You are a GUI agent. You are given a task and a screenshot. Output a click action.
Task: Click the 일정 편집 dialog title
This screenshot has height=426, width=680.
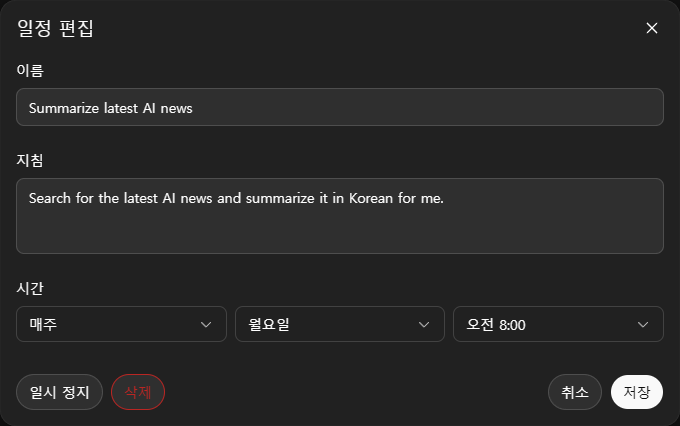coord(56,28)
